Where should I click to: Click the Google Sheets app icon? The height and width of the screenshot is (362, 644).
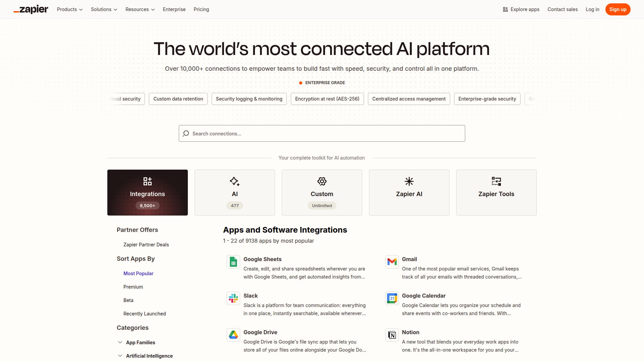click(233, 262)
